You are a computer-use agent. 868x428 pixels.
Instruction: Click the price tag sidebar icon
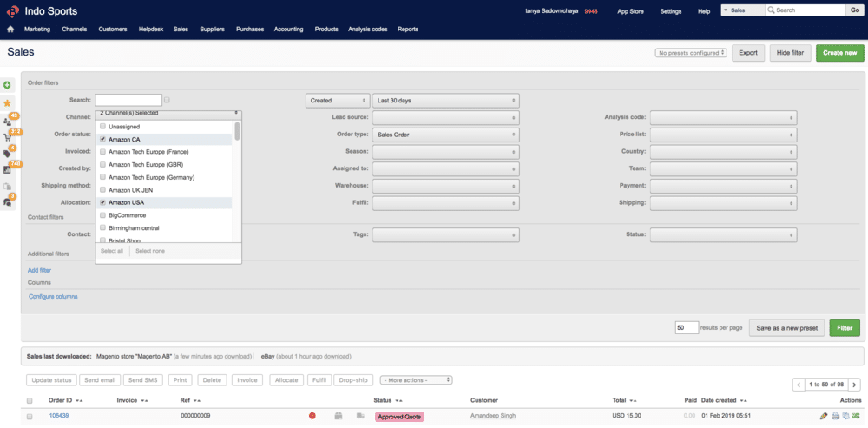coord(8,154)
